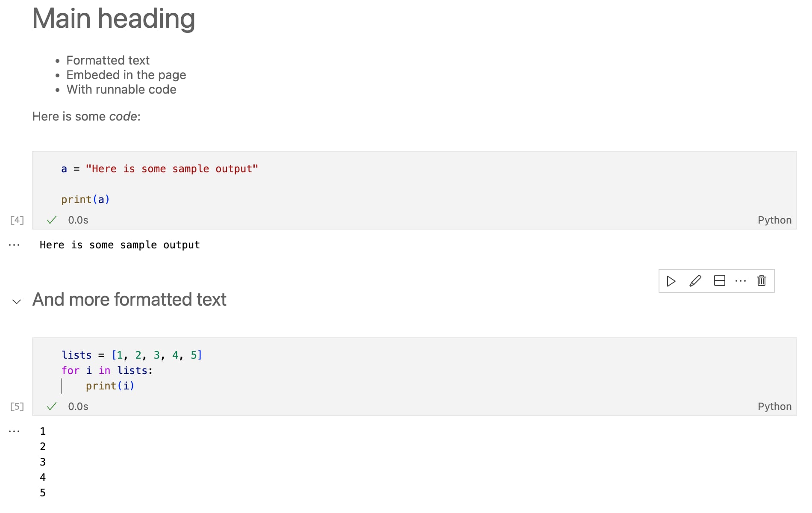This screenshot has height=513, width=812.
Task: Open the Python language selector on cell [5]
Action: tap(774, 406)
